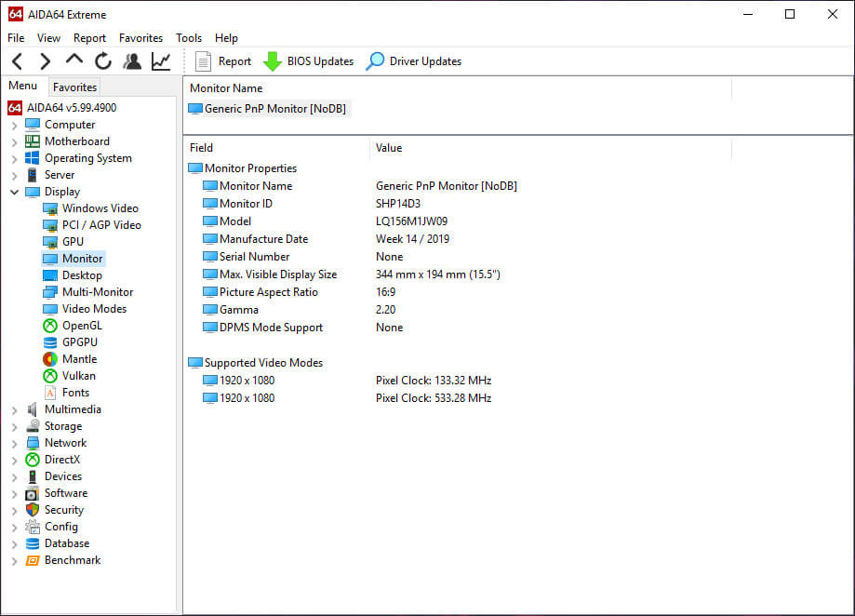The image size is (855, 616).
Task: Open Driver Updates
Action: pyautogui.click(x=414, y=61)
